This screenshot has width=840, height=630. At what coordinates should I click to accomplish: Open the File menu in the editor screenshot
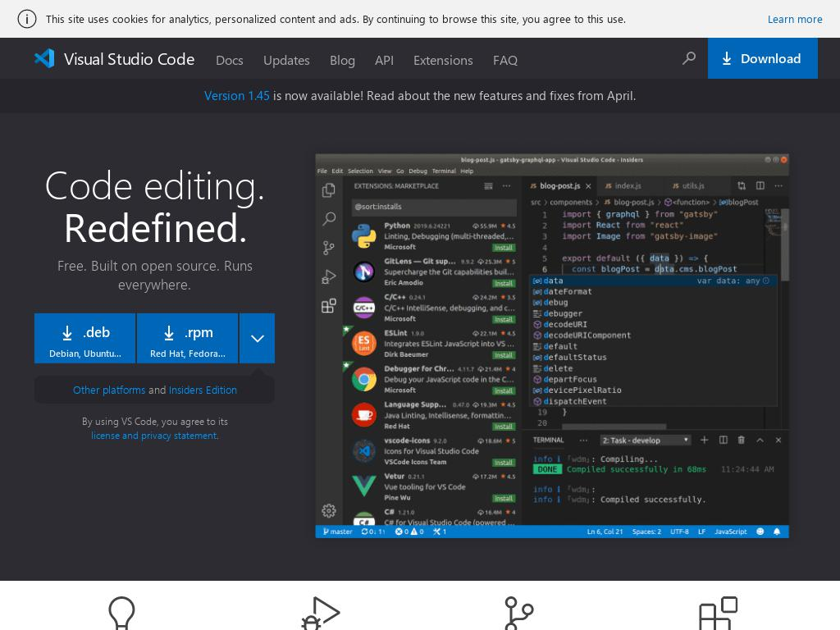[x=322, y=171]
